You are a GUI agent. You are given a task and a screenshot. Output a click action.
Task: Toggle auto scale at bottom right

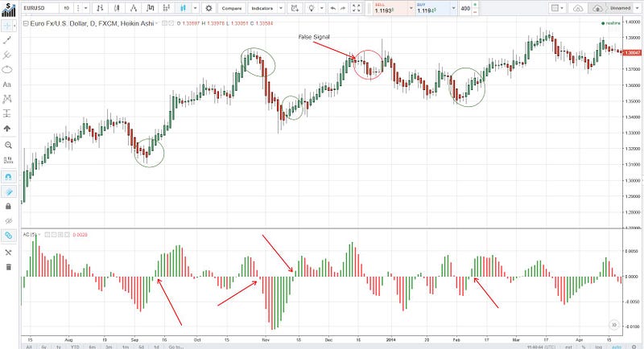(x=617, y=347)
